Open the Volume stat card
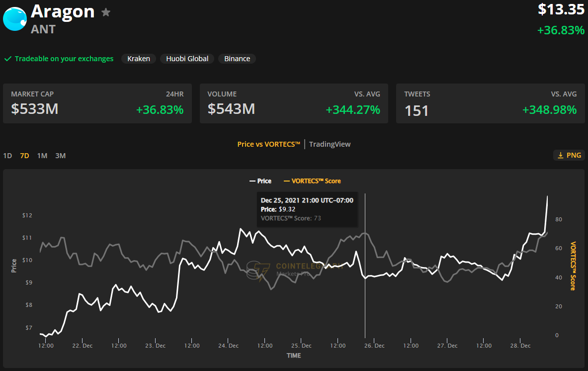Viewport: 588px width, 371px height. pos(294,103)
